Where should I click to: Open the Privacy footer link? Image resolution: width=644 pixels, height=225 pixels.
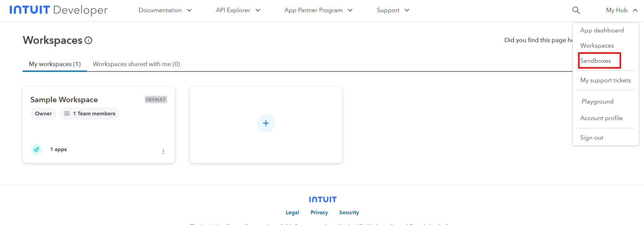[319, 213]
